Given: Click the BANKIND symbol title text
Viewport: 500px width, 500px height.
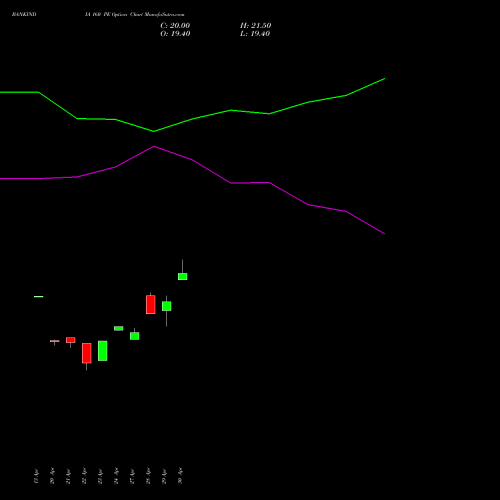Looking at the screenshot, I should pyautogui.click(x=24, y=14).
